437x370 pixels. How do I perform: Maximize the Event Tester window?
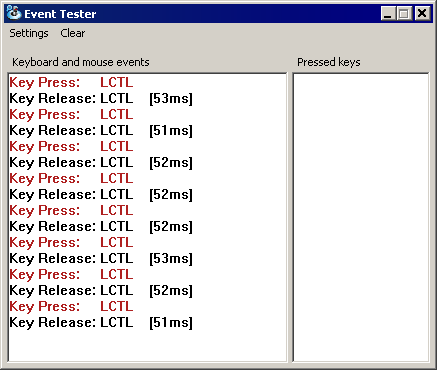(x=404, y=14)
